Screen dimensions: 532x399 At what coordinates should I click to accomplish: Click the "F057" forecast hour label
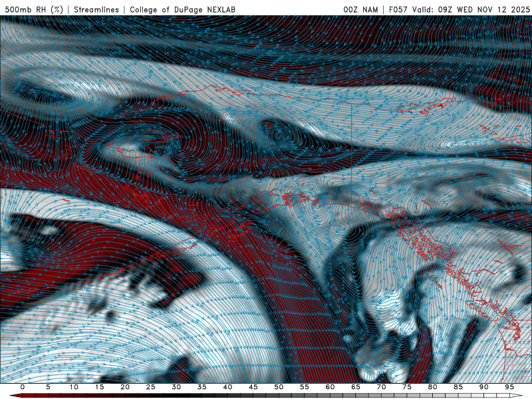(400, 9)
